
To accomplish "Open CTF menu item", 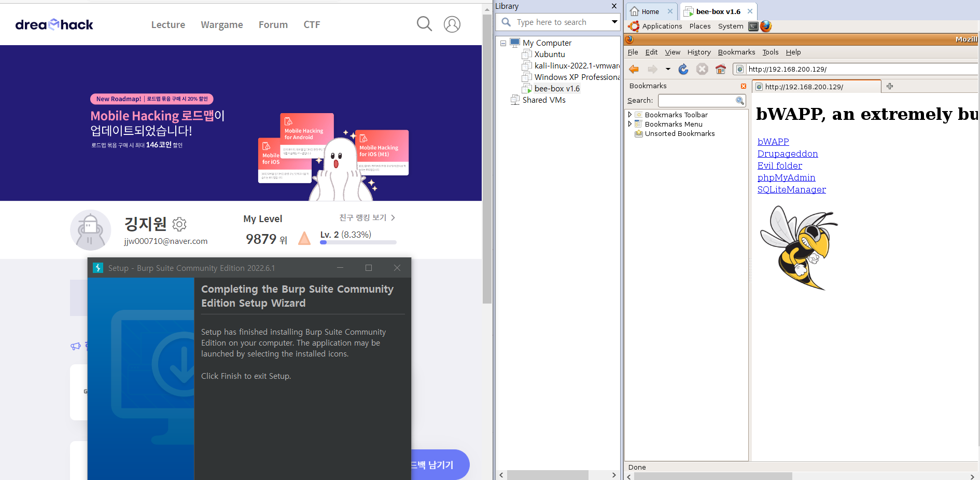I will pos(312,24).
